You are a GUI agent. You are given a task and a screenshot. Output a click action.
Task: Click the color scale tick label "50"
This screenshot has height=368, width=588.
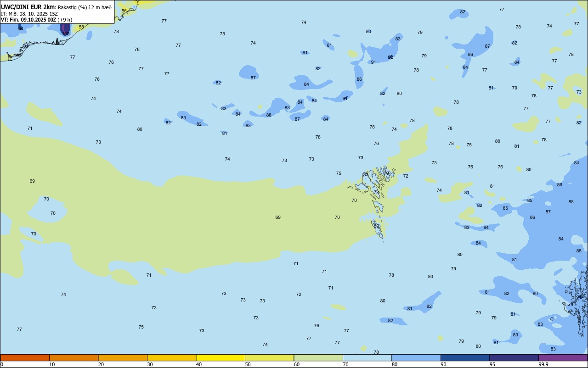(248, 364)
